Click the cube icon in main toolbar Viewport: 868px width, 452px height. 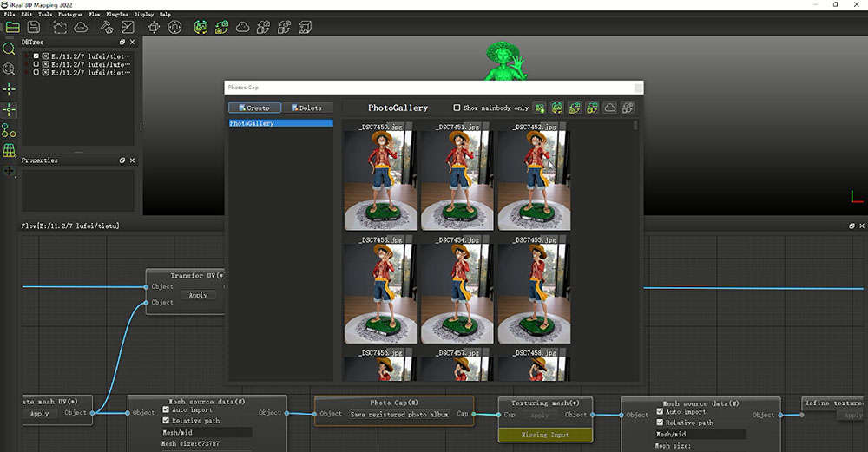coord(305,28)
